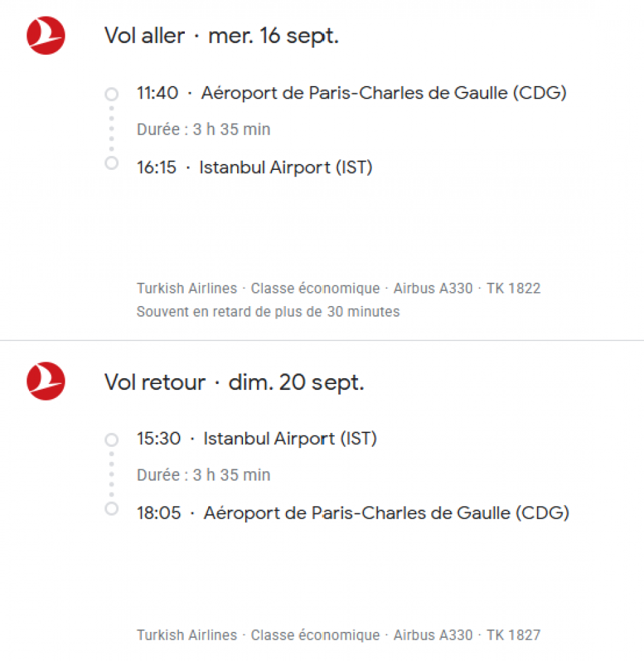Click the dotted route line under 15:30
Viewport: 644px width, 661px height.
[x=112, y=474]
